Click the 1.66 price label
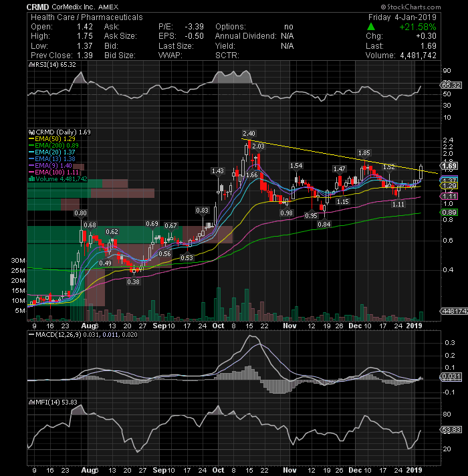Screen dimensions: 468x476 (x=251, y=175)
